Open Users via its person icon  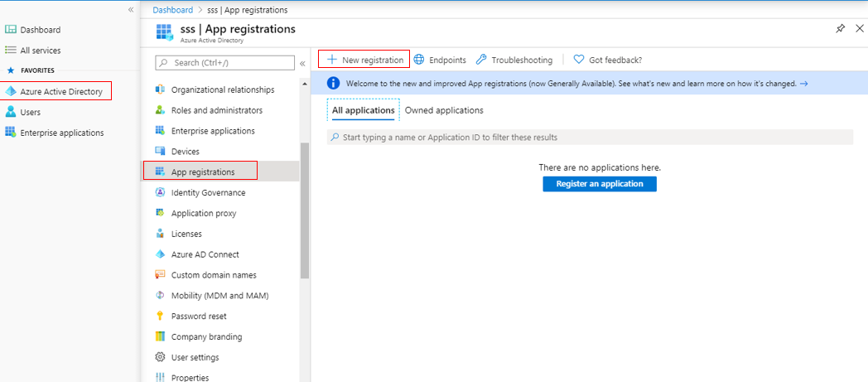(x=11, y=112)
